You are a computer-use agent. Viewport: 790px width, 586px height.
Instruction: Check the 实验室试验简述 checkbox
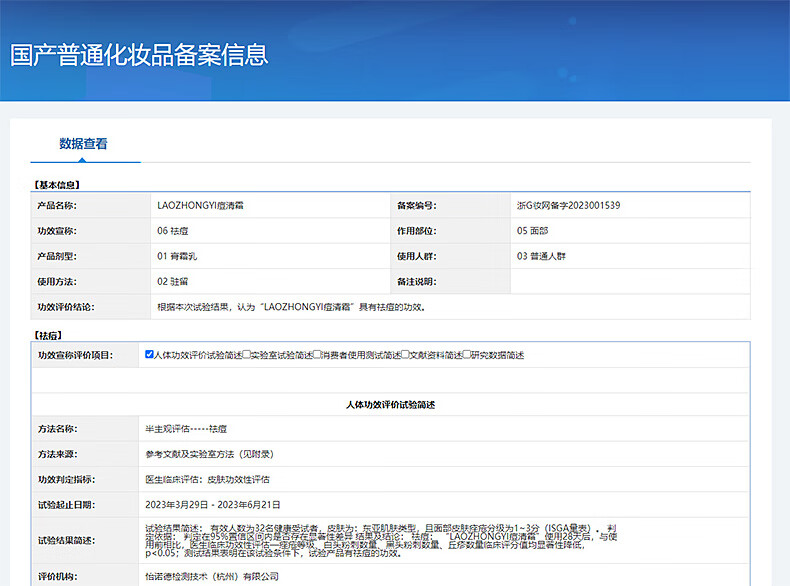[x=246, y=354]
